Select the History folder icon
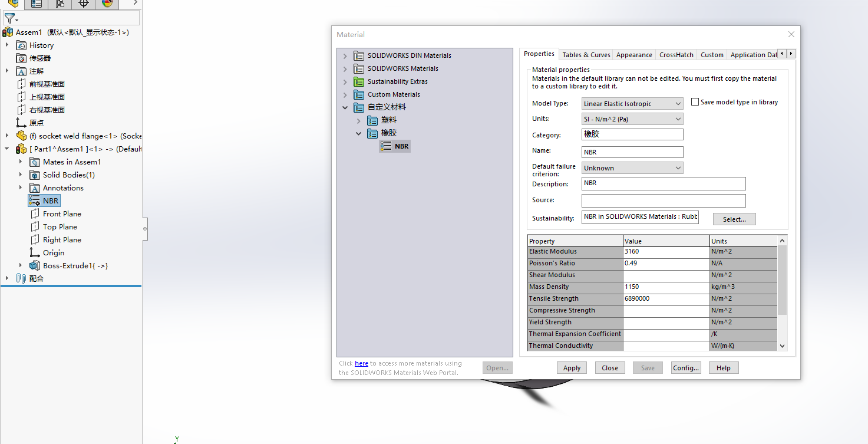Image resolution: width=868 pixels, height=444 pixels. [x=21, y=45]
